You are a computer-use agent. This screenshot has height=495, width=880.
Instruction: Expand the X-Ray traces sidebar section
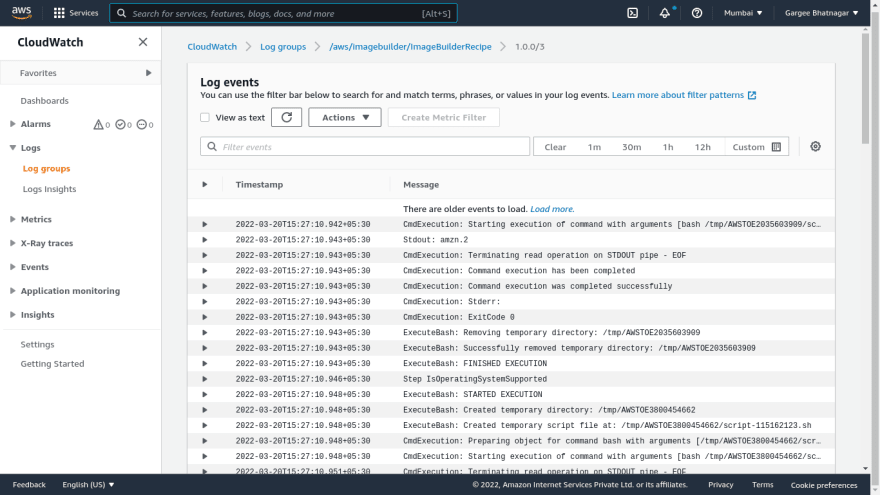coord(12,243)
